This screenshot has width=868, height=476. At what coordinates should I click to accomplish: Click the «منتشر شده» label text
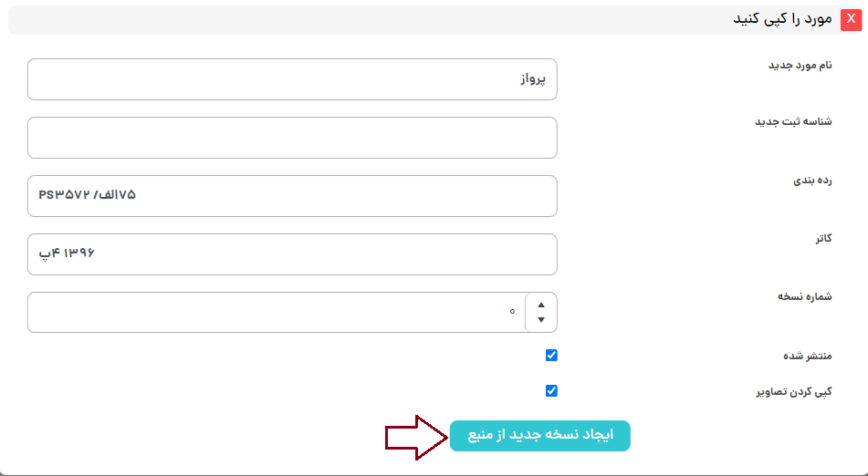tap(804, 356)
